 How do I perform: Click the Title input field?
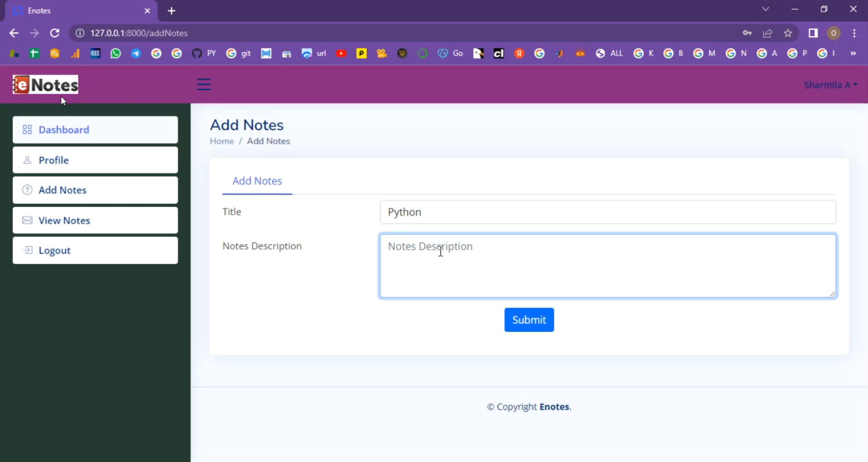click(608, 212)
